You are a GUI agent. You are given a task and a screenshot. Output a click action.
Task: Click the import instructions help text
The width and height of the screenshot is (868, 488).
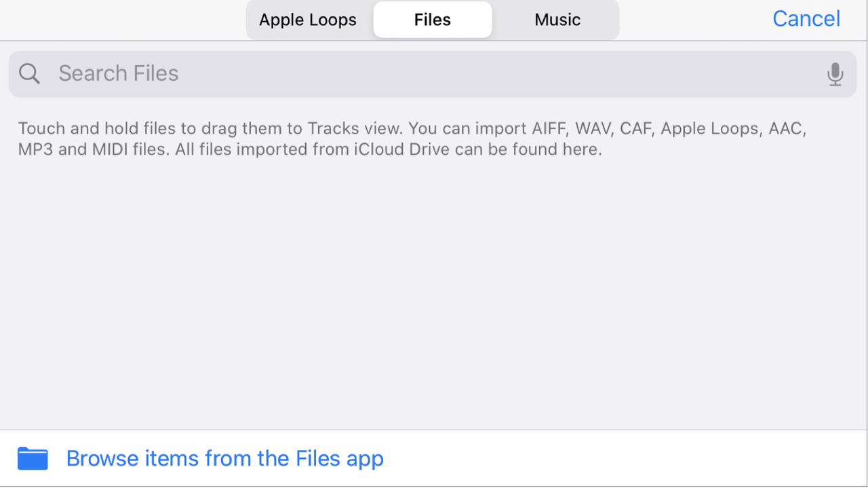(412, 138)
